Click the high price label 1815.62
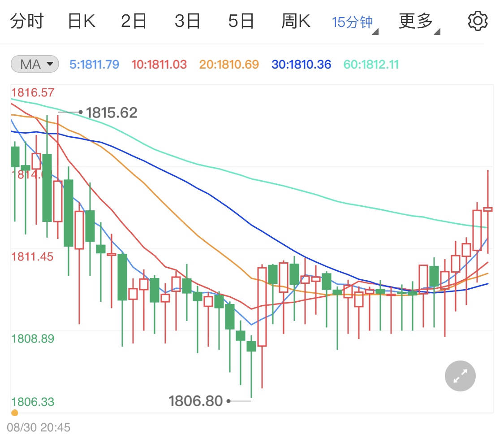Screen dimensions: 504x443 tap(112, 113)
